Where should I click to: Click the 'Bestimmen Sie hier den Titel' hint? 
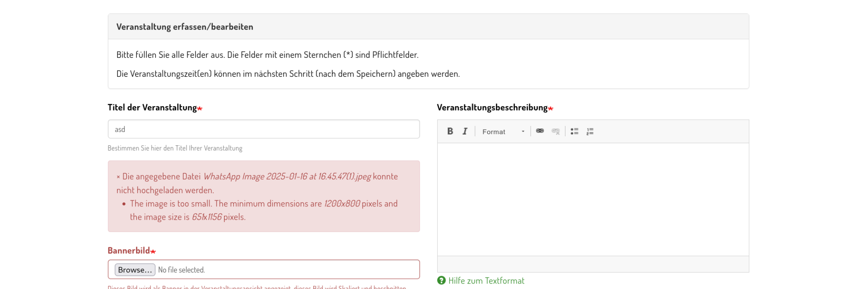pos(175,148)
